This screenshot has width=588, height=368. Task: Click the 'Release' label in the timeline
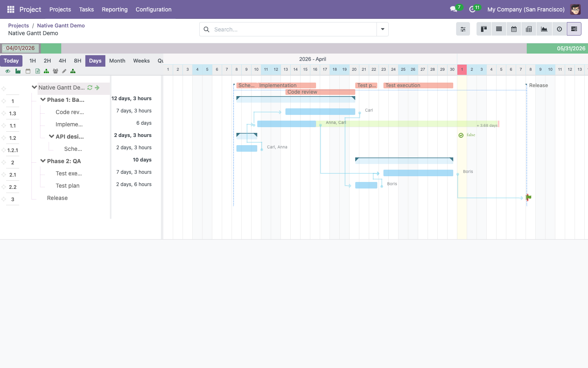pyautogui.click(x=539, y=85)
